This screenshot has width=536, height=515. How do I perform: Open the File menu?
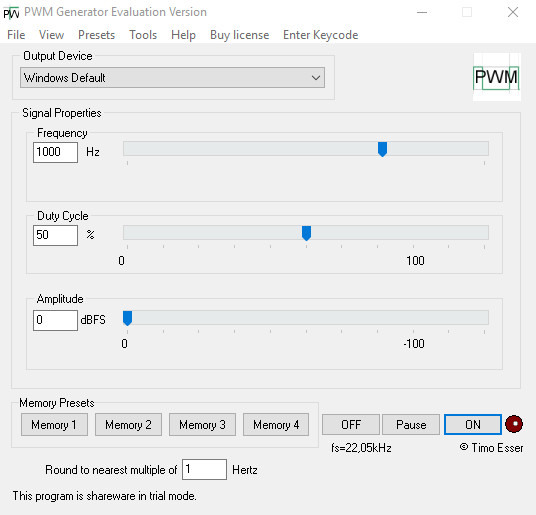[16, 35]
